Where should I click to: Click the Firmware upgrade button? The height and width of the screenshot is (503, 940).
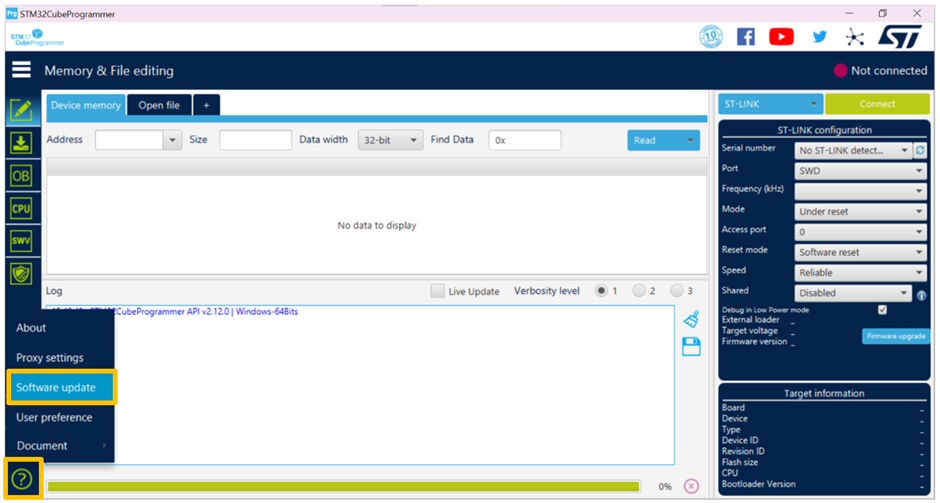(896, 336)
